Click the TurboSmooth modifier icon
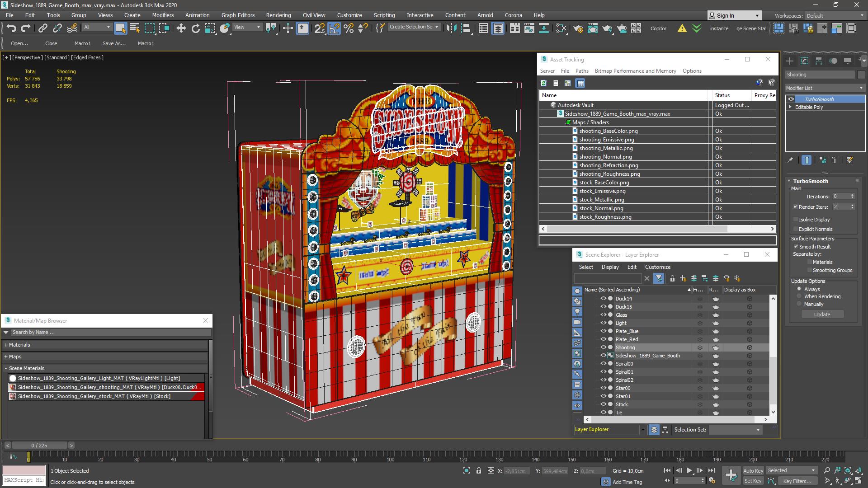Viewport: 868px width, 488px height. click(x=790, y=99)
